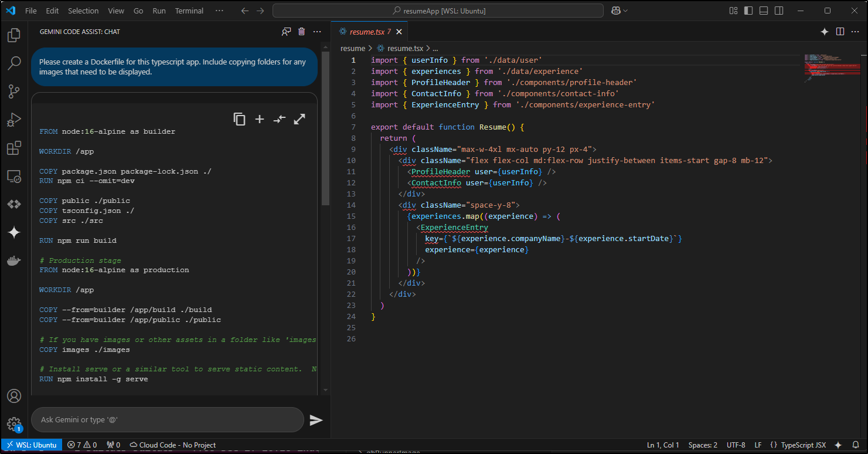Show more menu bar items ellipsis

(219, 11)
